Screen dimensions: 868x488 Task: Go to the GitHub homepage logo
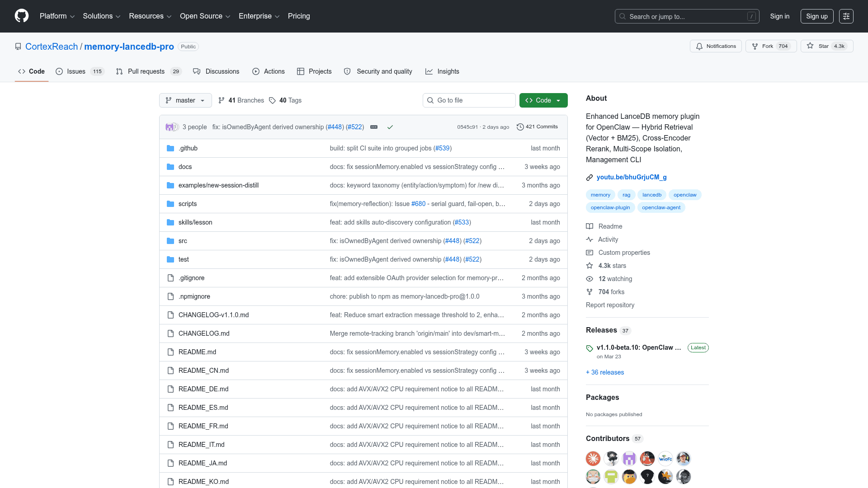point(22,16)
